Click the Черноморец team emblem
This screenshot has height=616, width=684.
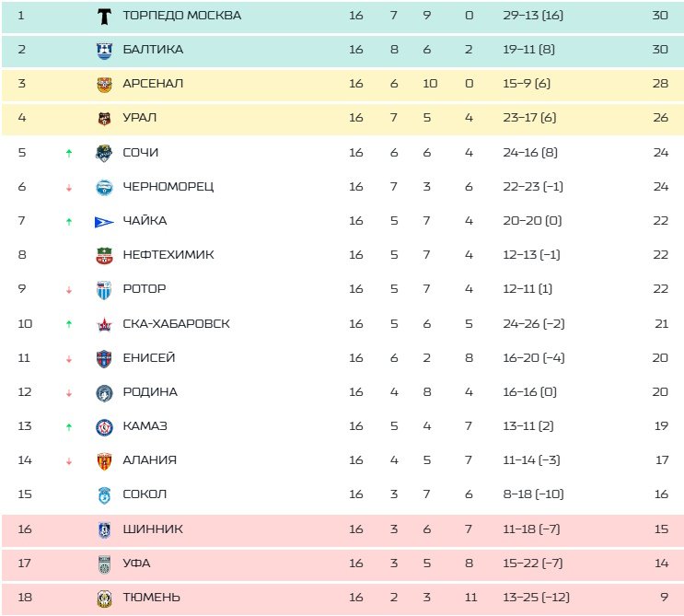pos(104,187)
